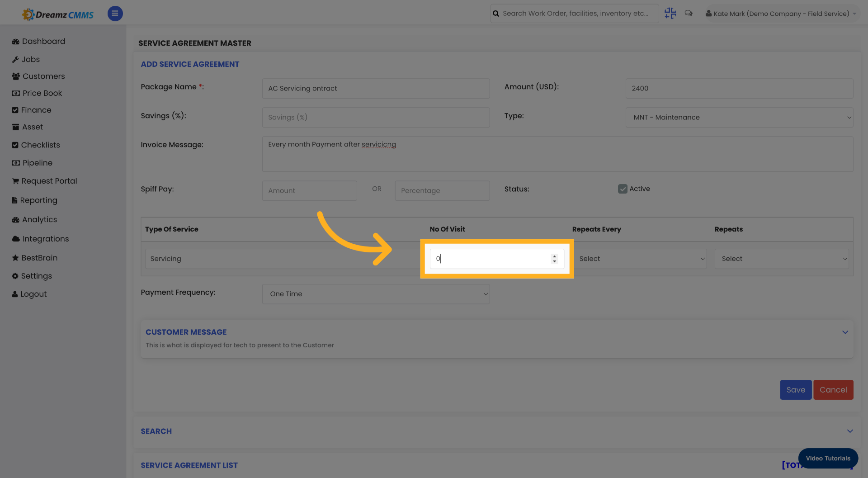Open Customers menu item
This screenshot has width=868, height=478.
tap(44, 76)
